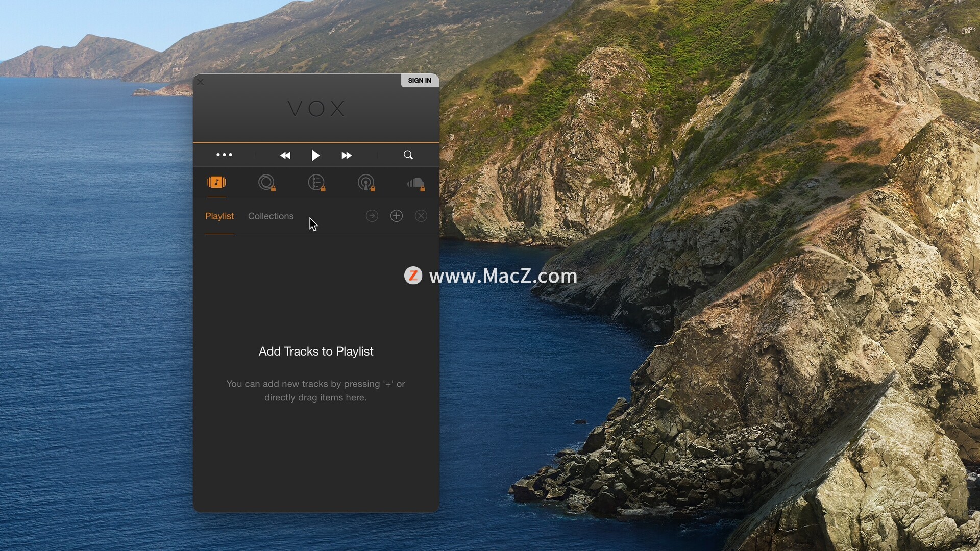Skip back to the previous track
The width and height of the screenshot is (980, 551).
[x=285, y=155]
